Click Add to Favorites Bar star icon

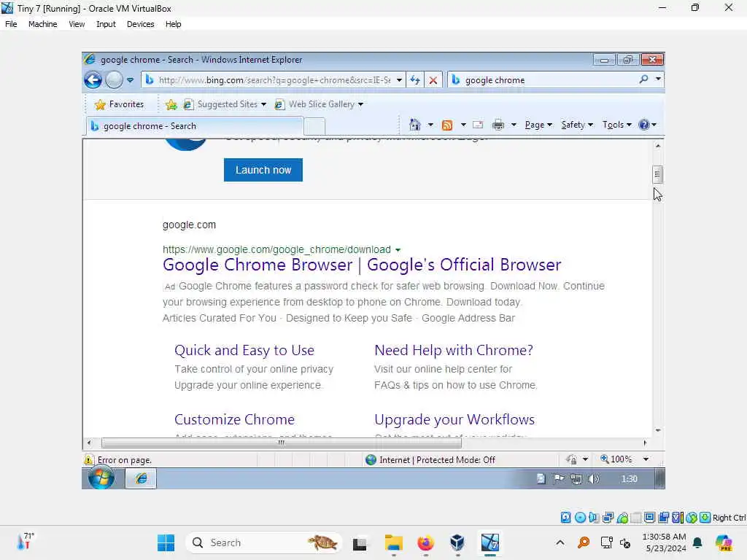[x=171, y=104]
